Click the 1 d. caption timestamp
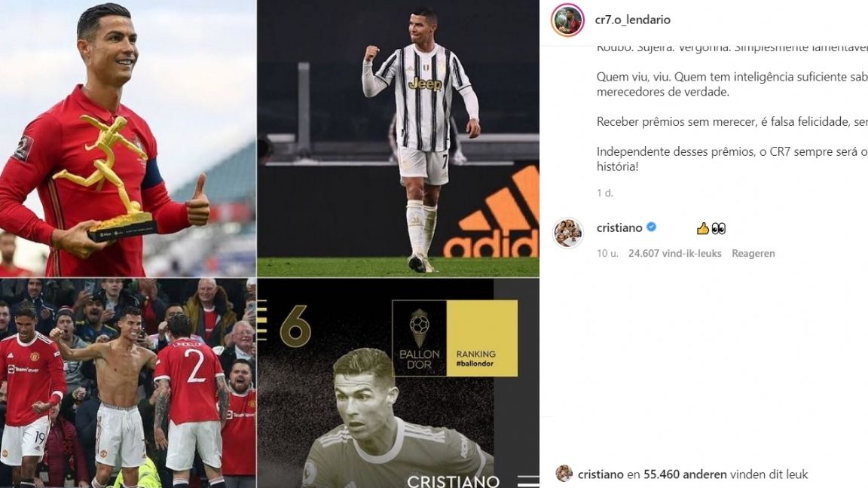 604,193
